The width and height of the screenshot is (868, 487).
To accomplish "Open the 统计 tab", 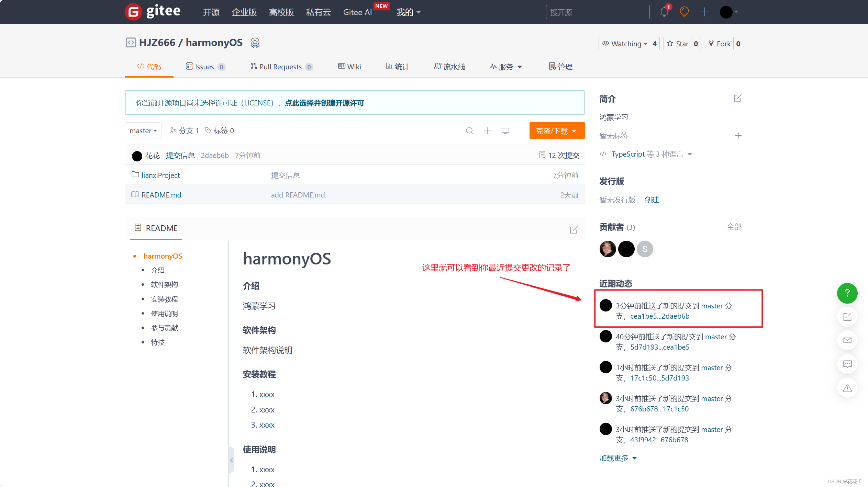I will coord(398,67).
